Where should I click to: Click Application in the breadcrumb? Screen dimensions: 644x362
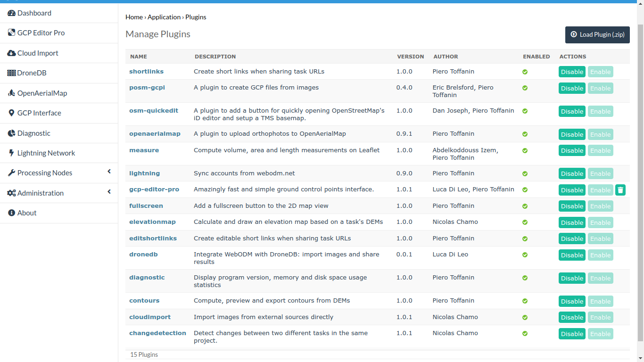[x=164, y=17]
